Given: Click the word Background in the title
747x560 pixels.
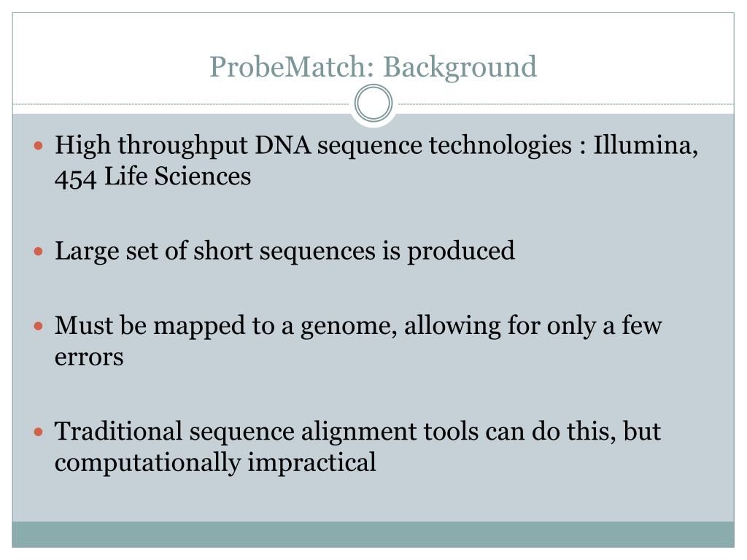Looking at the screenshot, I should 460,68.
